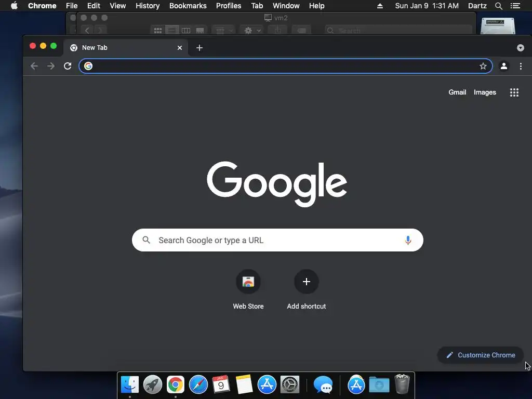This screenshot has width=532, height=399.
Task: Open the Help menu
Action: pyautogui.click(x=316, y=6)
